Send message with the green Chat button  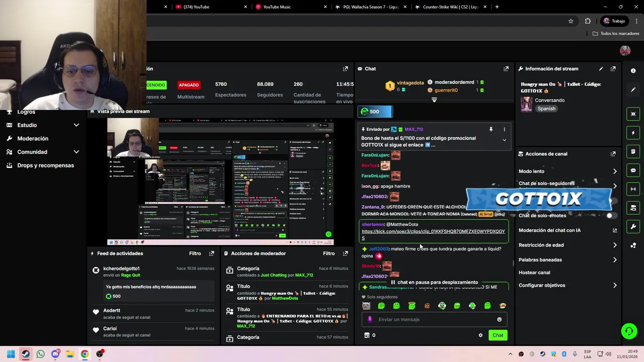(498, 335)
